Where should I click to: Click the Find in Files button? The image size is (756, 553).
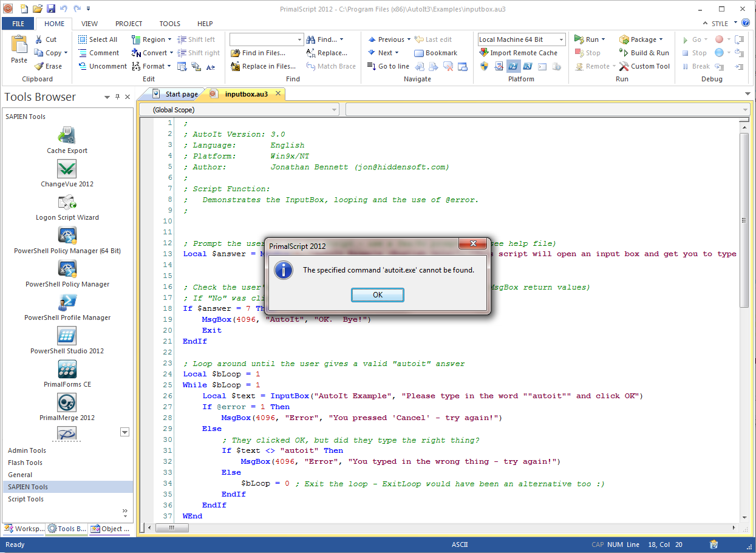(x=258, y=53)
